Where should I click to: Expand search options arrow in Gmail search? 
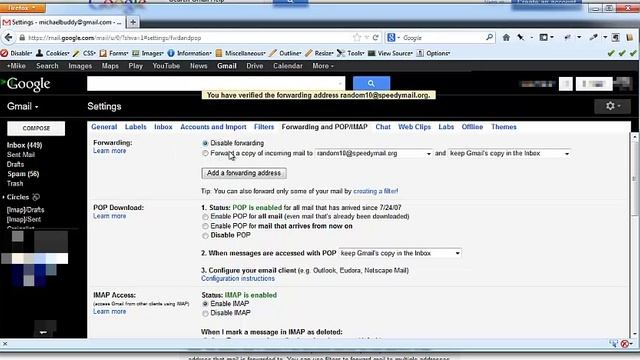pyautogui.click(x=340, y=84)
